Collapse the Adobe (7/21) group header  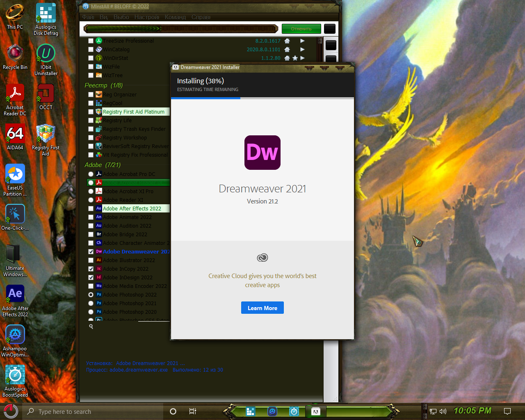[103, 165]
